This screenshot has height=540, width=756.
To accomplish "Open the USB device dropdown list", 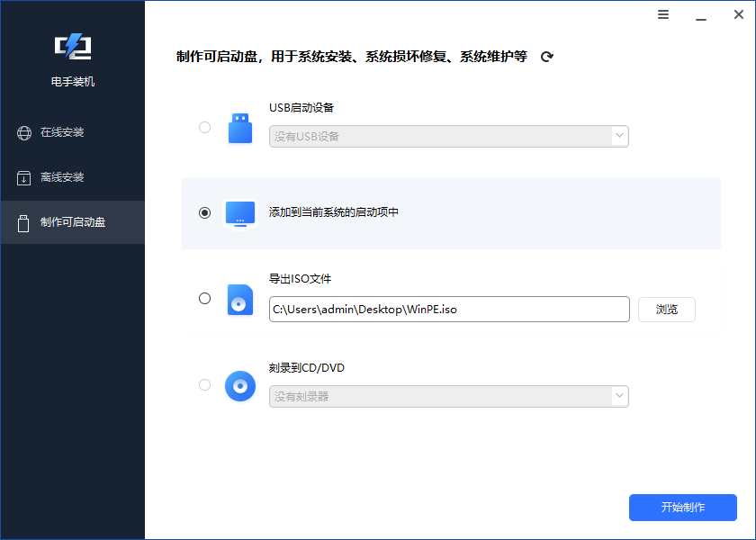I will [619, 135].
